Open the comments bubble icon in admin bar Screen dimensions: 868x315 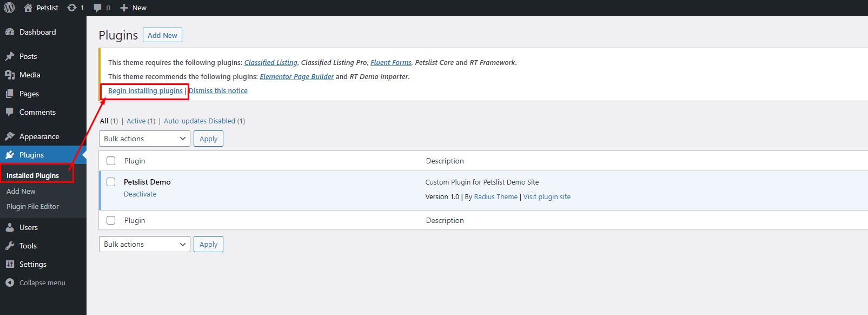[97, 8]
